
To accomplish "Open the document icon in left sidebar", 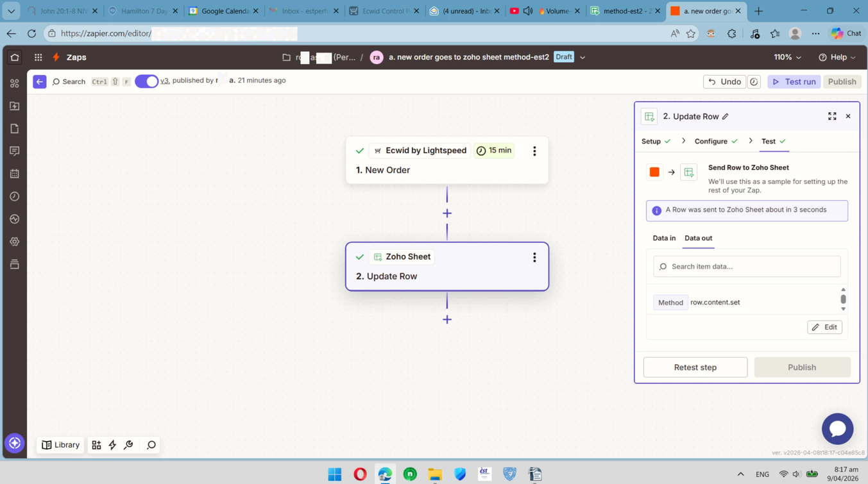I will pos(15,129).
